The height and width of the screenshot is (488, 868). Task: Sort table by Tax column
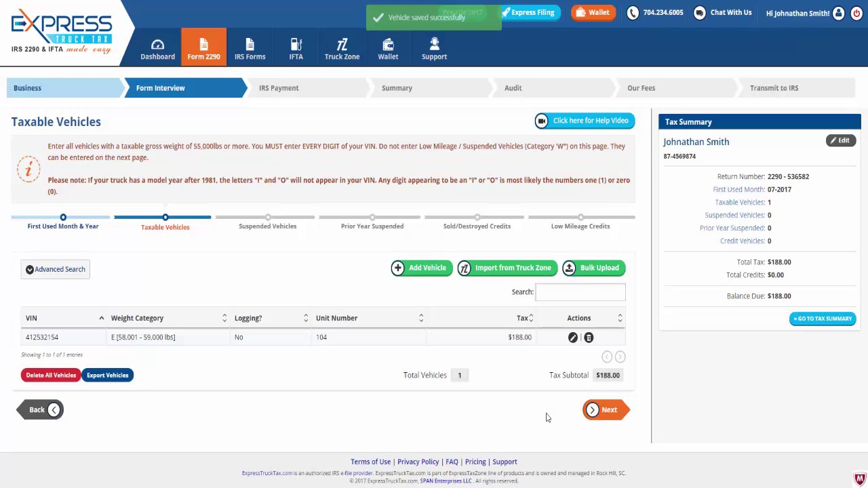481,318
